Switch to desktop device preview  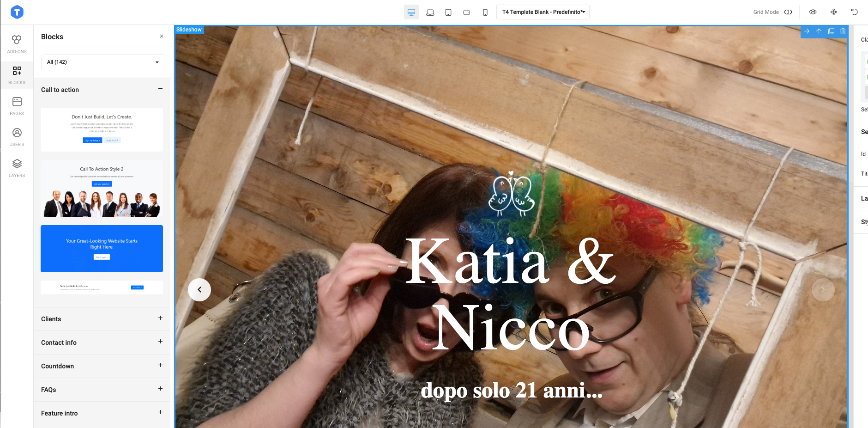[x=411, y=12]
